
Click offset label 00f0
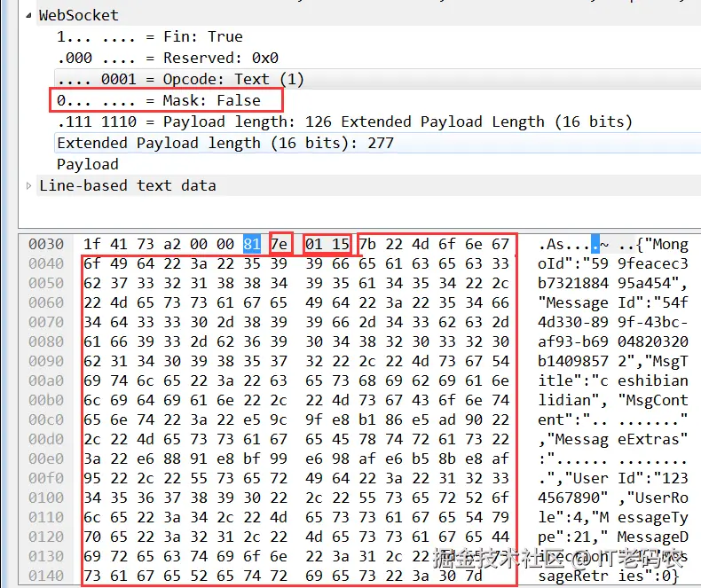[x=46, y=479]
